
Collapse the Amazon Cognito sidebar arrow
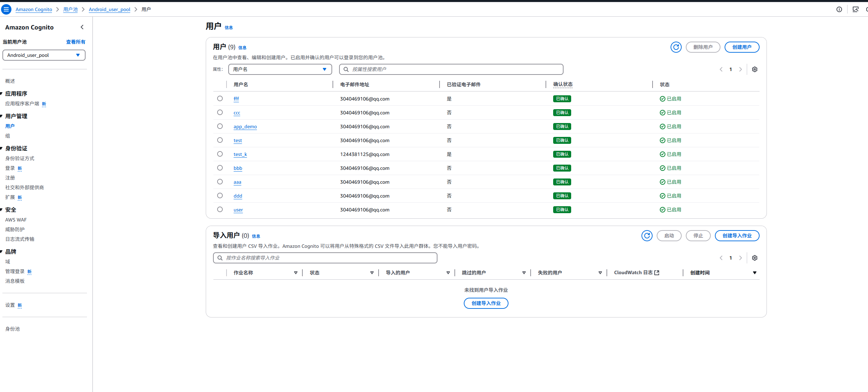[x=82, y=27]
